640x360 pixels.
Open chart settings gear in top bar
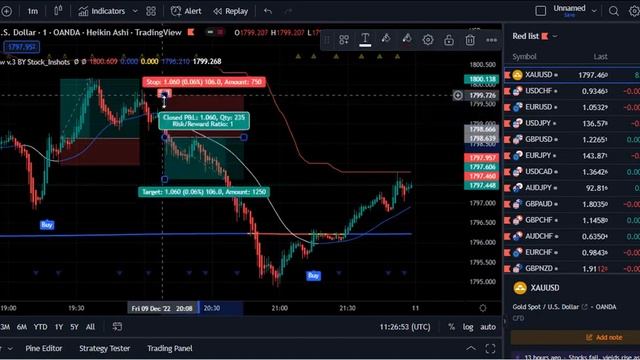[x=634, y=11]
